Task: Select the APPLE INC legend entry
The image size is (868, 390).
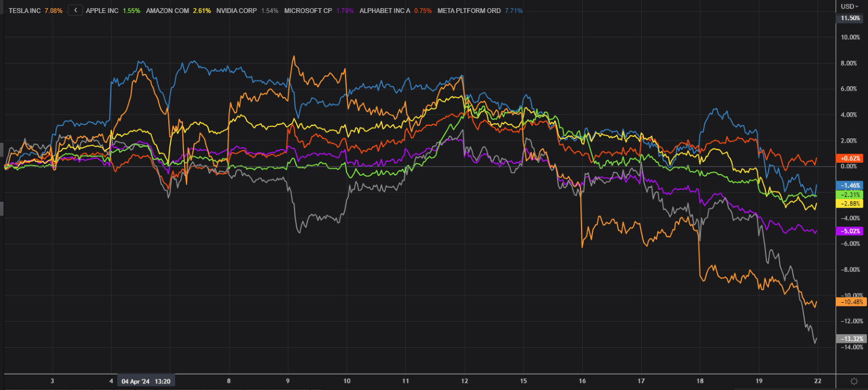Action: (102, 11)
